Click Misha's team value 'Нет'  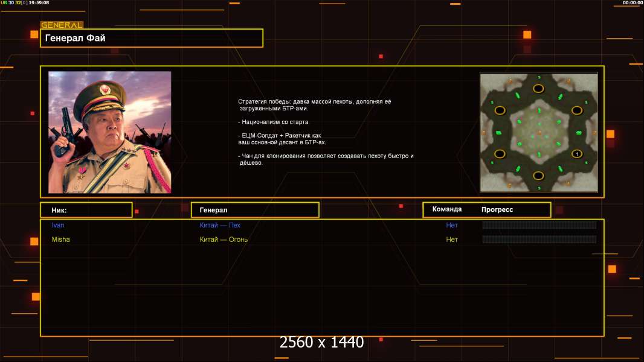452,240
